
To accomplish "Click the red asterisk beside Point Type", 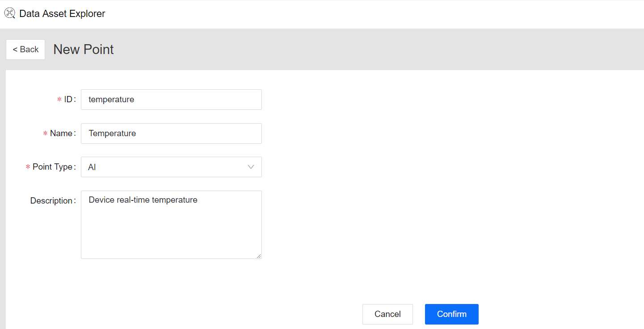I will [x=28, y=167].
